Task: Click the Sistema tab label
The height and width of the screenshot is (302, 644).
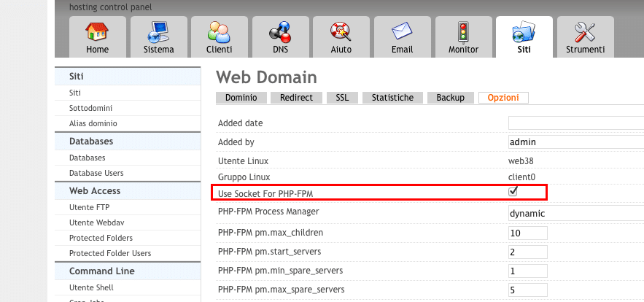Action: 158,50
